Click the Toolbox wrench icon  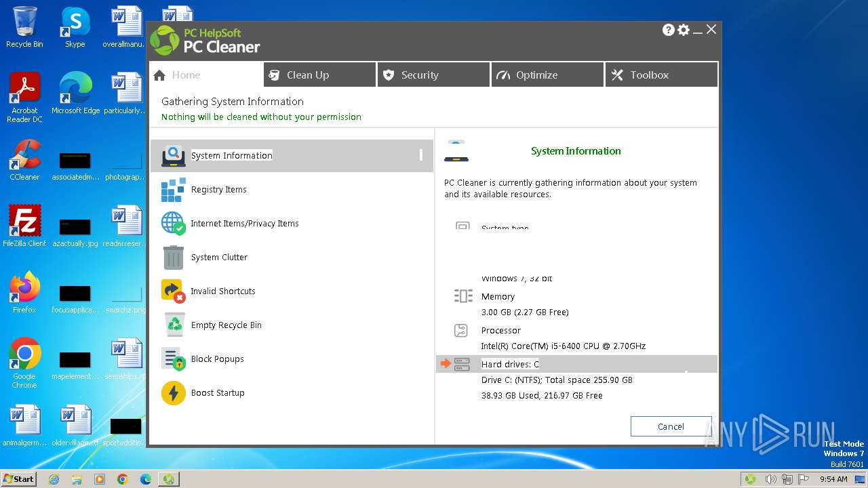pyautogui.click(x=617, y=75)
